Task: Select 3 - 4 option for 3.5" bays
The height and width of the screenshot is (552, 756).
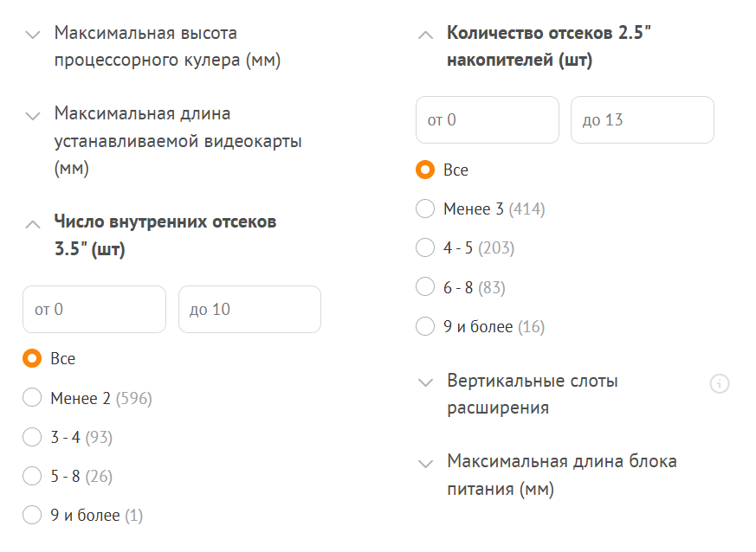Action: coord(32,437)
